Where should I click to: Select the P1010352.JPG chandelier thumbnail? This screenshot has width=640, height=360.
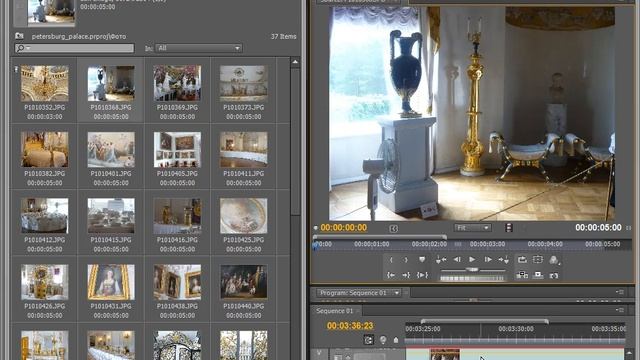[x=44, y=83]
